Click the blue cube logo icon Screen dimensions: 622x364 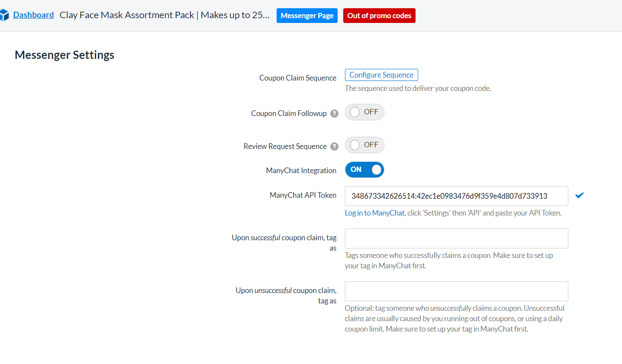[4, 15]
